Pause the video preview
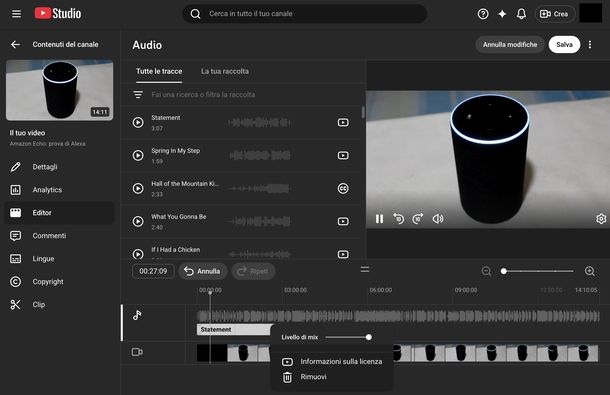The width and height of the screenshot is (610, 395). [379, 219]
